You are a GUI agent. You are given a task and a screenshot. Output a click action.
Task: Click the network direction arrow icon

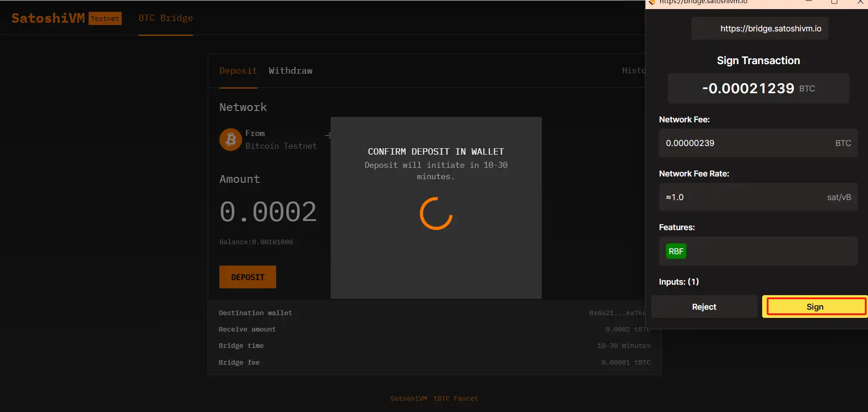tap(327, 135)
